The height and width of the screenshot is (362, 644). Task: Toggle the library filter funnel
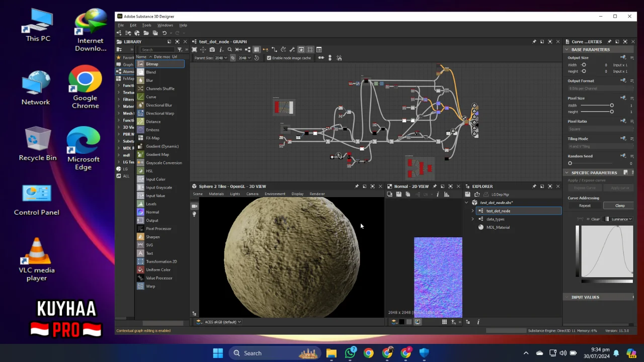(180, 49)
